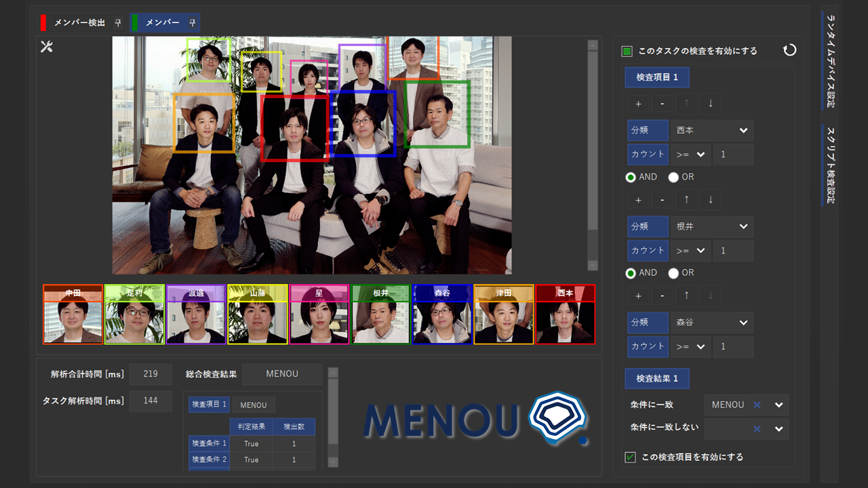Click the count value field under 根井
The image size is (868, 488).
(733, 250)
